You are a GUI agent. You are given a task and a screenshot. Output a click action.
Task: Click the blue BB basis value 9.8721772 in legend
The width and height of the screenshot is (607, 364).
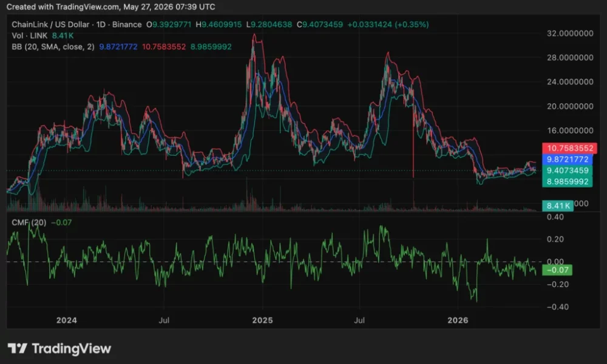(x=118, y=47)
